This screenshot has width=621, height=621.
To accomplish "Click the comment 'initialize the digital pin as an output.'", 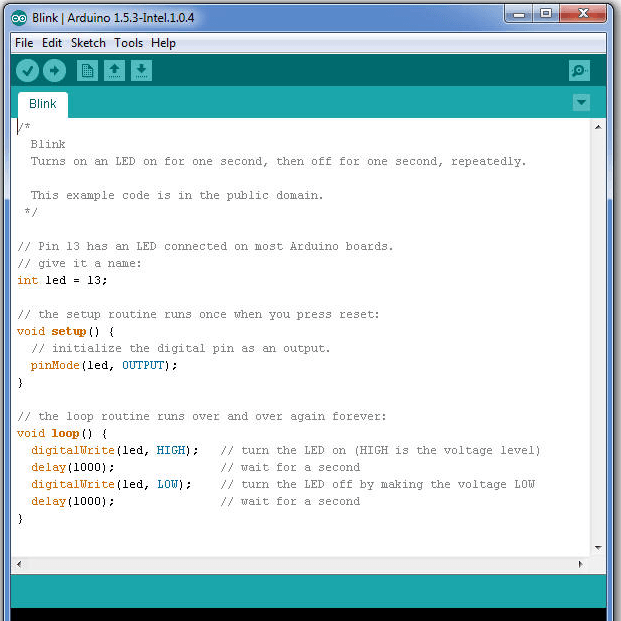I will pos(181,349).
